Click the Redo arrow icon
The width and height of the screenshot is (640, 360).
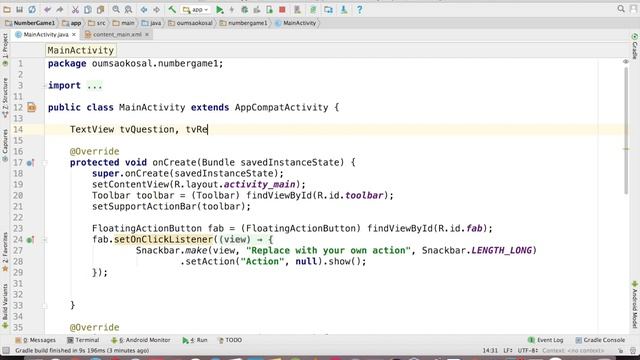(60, 9)
